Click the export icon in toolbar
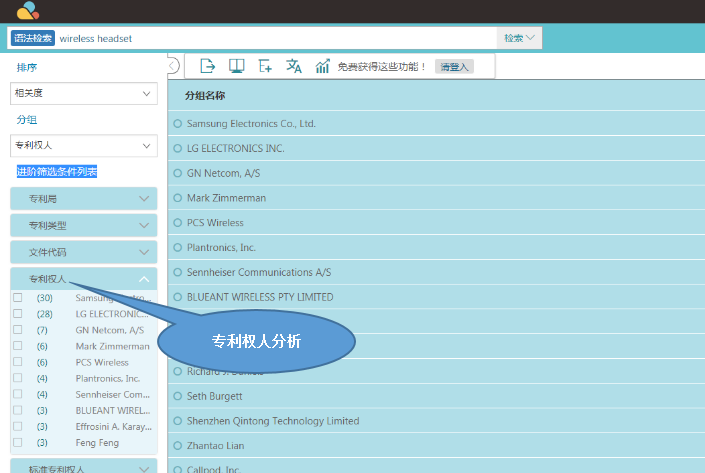The width and height of the screenshot is (705, 473). tap(207, 66)
